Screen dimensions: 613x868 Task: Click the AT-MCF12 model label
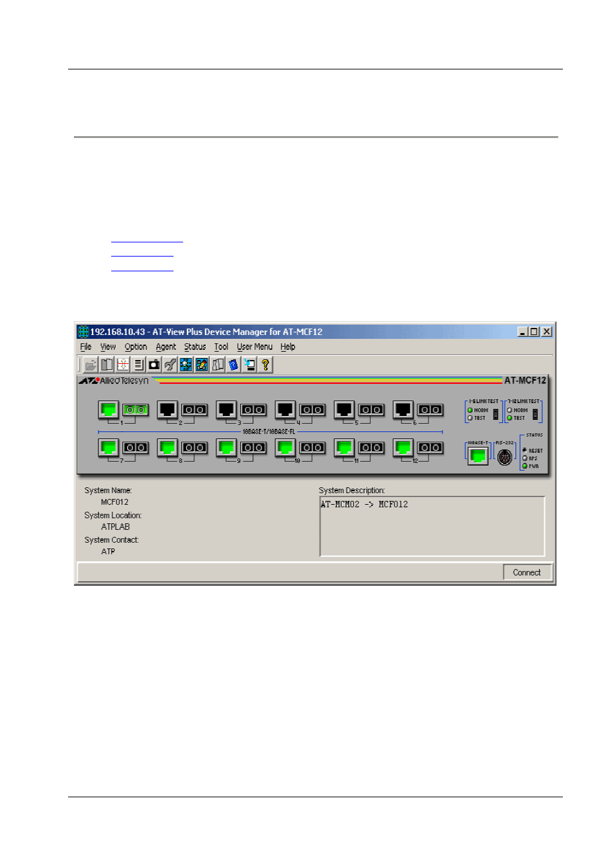pyautogui.click(x=525, y=381)
